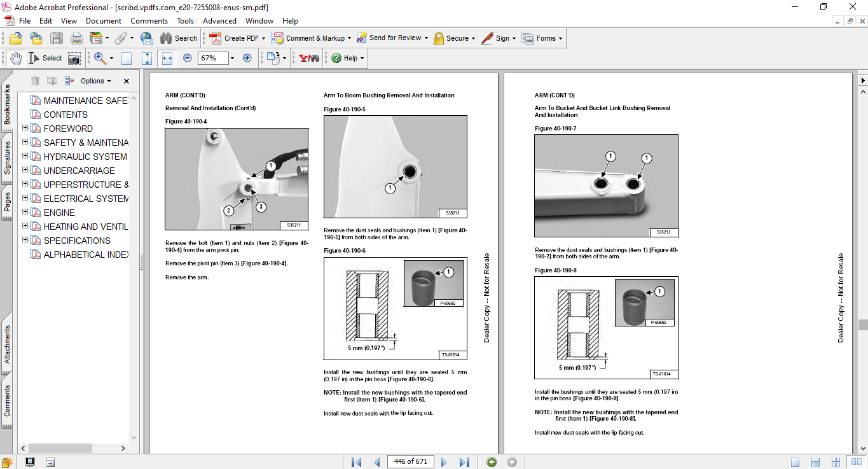868x469 pixels.
Task: Switch to Continuous page layout
Action: [x=814, y=462]
